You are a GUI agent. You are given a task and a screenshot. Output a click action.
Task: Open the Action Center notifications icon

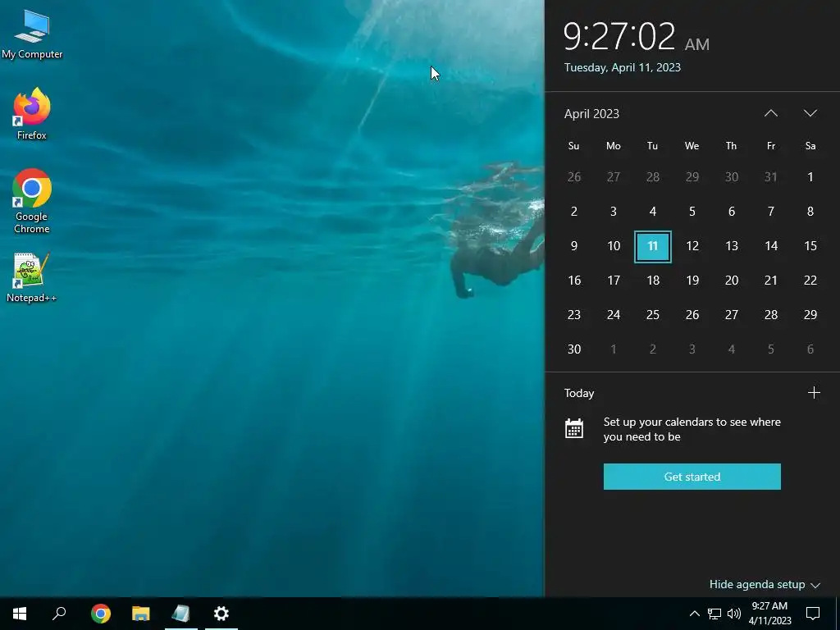point(813,614)
